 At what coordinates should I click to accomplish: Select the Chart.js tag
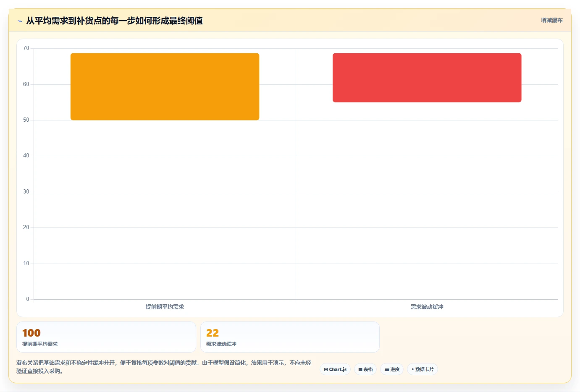pos(335,369)
